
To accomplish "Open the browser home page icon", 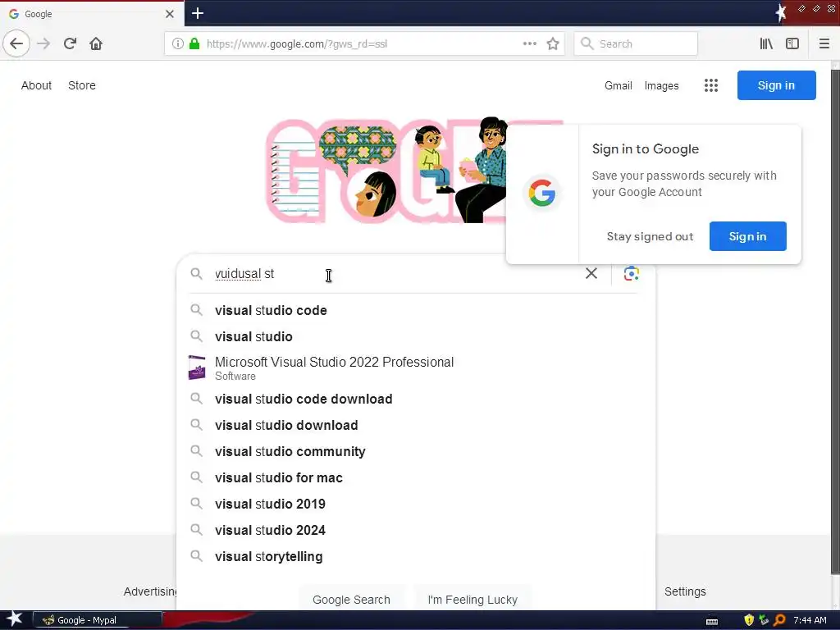I will click(x=96, y=43).
